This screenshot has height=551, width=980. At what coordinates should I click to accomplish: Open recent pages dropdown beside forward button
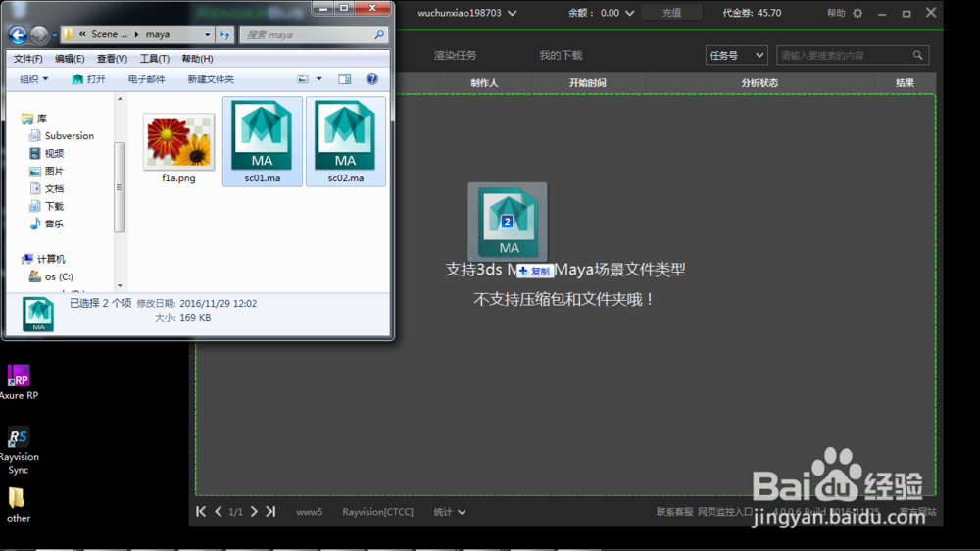pos(54,35)
